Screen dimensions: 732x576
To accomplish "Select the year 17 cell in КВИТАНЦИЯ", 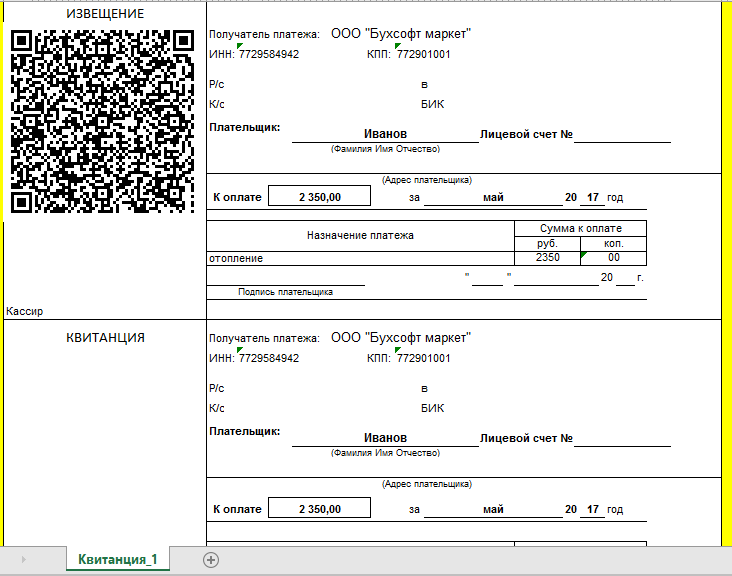I will click(592, 509).
